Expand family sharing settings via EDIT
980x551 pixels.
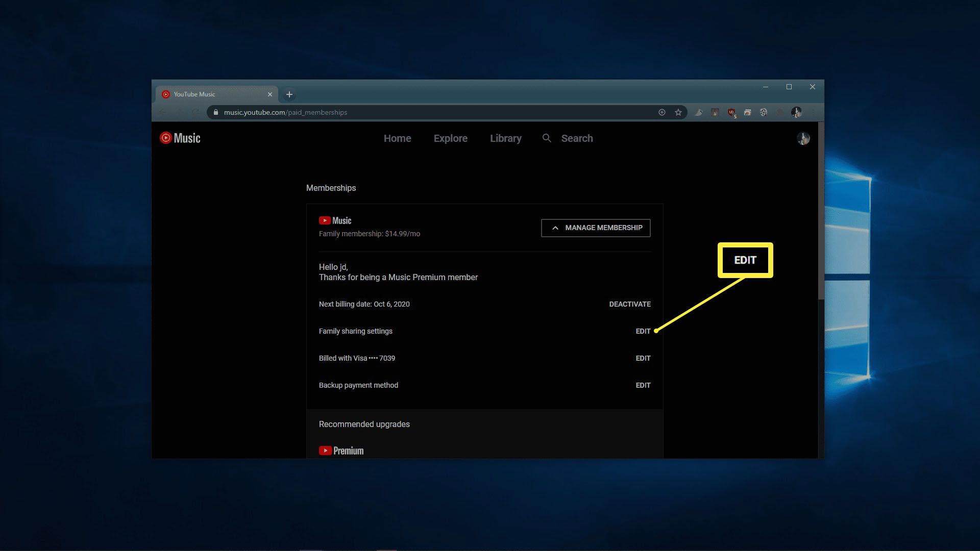point(643,330)
